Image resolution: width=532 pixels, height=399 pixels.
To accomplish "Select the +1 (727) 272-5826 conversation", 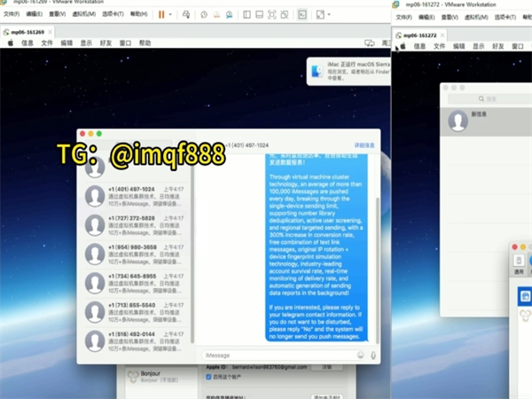I will click(x=142, y=223).
